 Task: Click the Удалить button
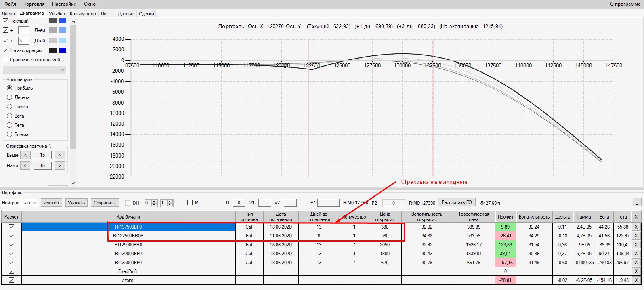point(76,203)
